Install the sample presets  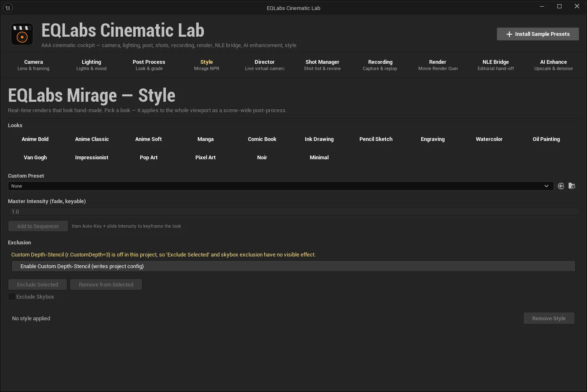point(538,34)
